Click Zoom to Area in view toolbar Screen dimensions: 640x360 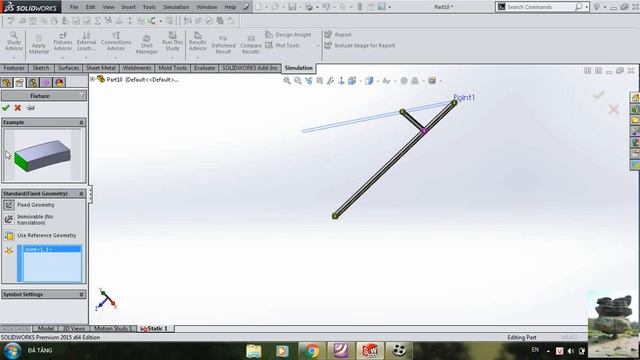click(x=298, y=81)
